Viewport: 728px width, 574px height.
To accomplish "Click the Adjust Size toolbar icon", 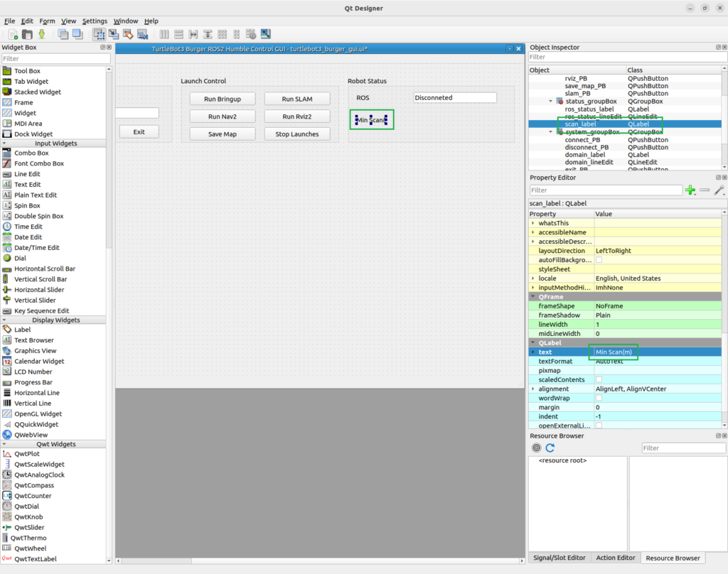I will (266, 34).
